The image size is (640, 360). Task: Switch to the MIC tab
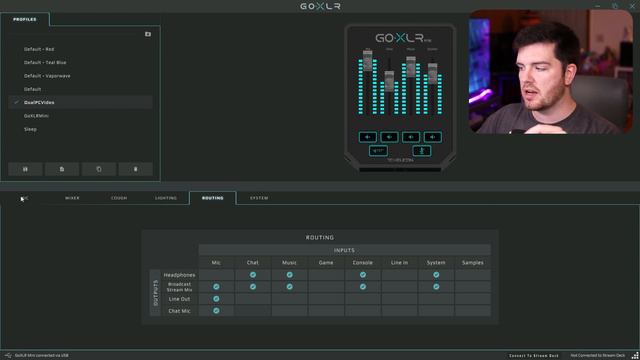[x=24, y=198]
